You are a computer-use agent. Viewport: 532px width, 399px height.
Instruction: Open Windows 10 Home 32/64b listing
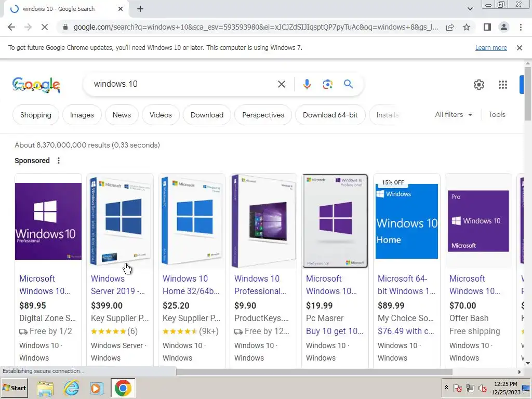click(x=191, y=285)
